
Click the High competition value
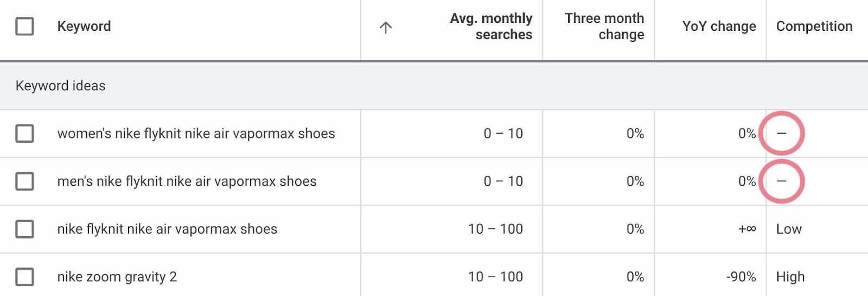[790, 277]
